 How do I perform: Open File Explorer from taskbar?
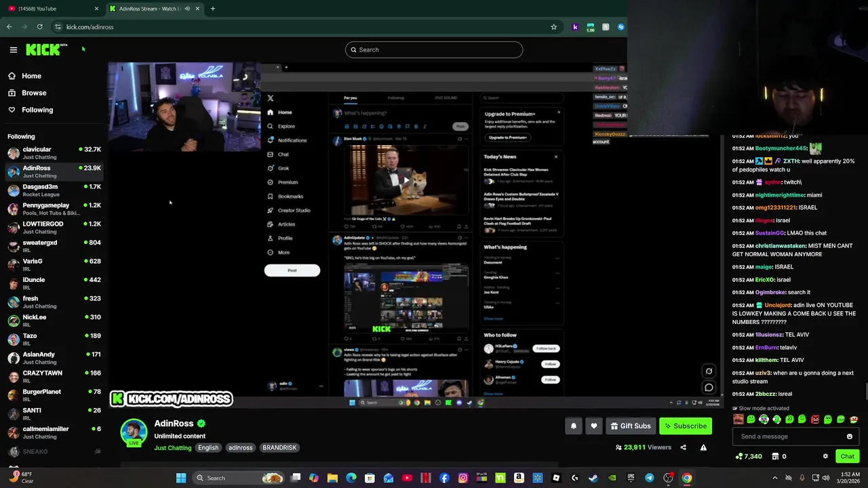332,478
